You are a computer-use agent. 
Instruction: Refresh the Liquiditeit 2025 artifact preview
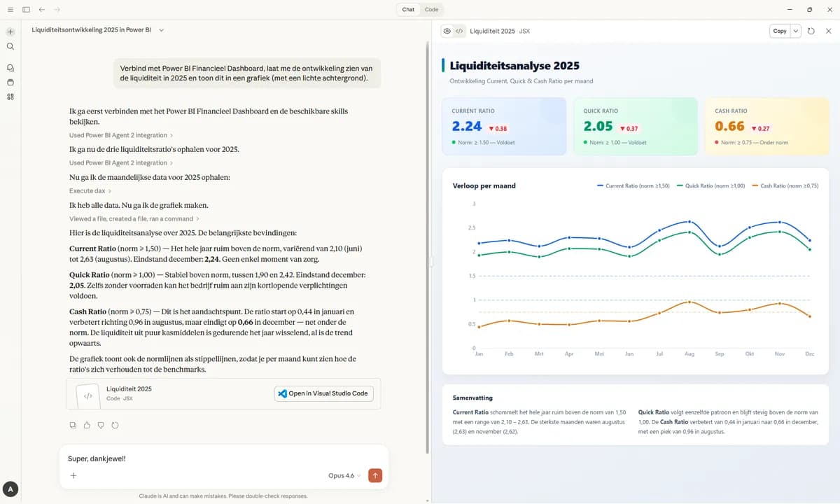point(811,31)
